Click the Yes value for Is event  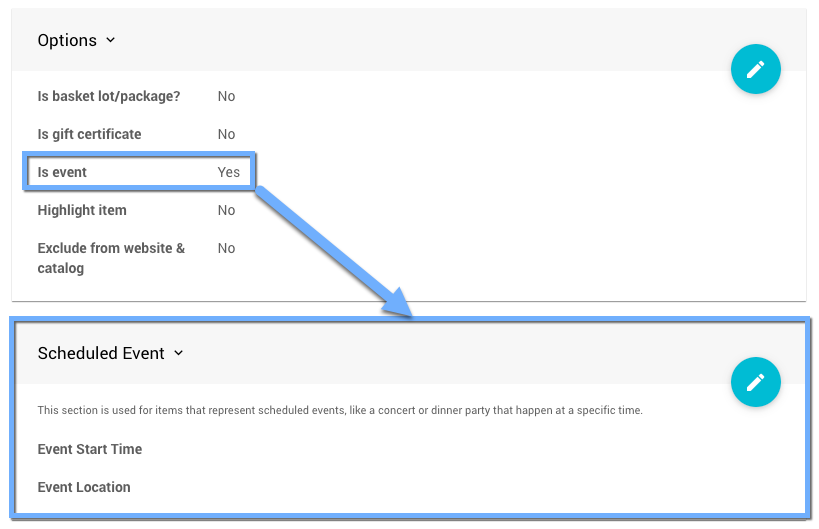tap(229, 172)
